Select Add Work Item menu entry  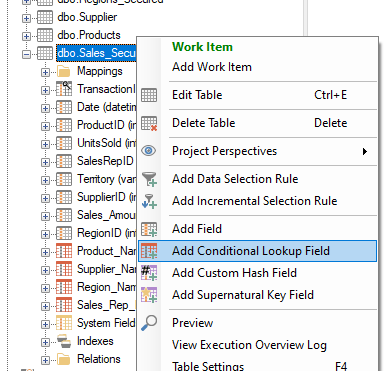[212, 67]
